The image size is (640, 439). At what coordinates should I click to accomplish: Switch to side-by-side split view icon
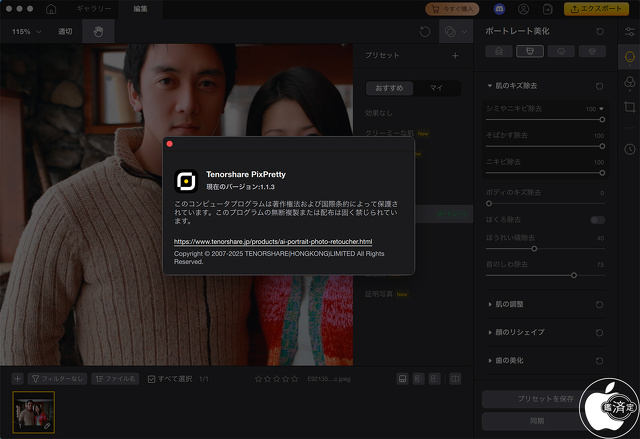coord(455,379)
